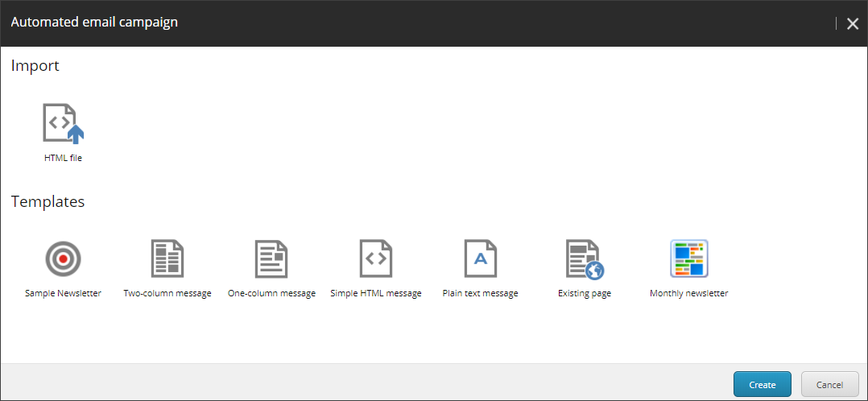Click the Templates section heading
Screen dimensions: 868x401
pos(48,201)
